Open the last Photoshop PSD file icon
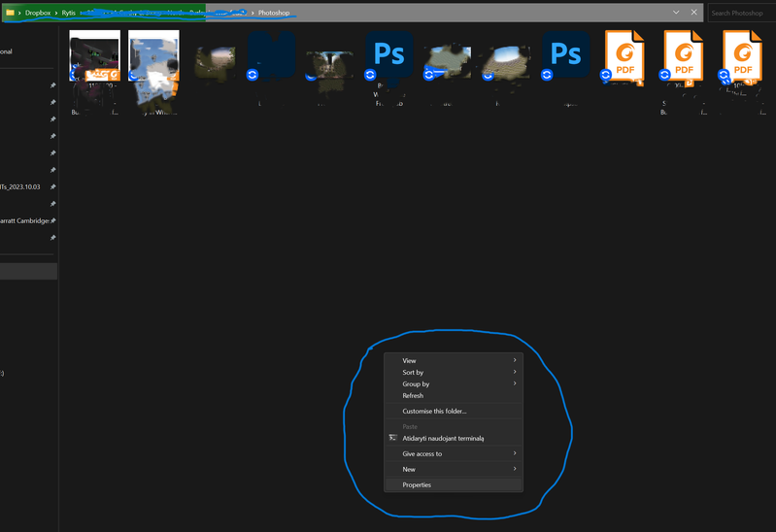 click(x=566, y=54)
